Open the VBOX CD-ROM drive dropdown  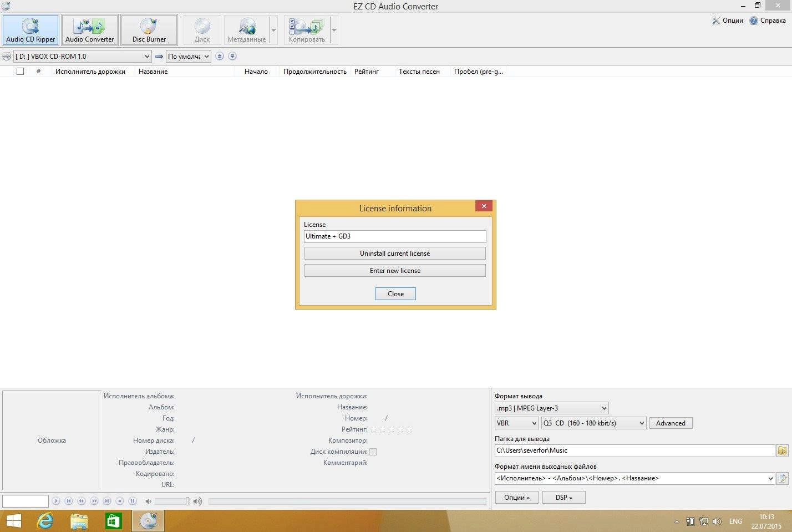click(82, 56)
